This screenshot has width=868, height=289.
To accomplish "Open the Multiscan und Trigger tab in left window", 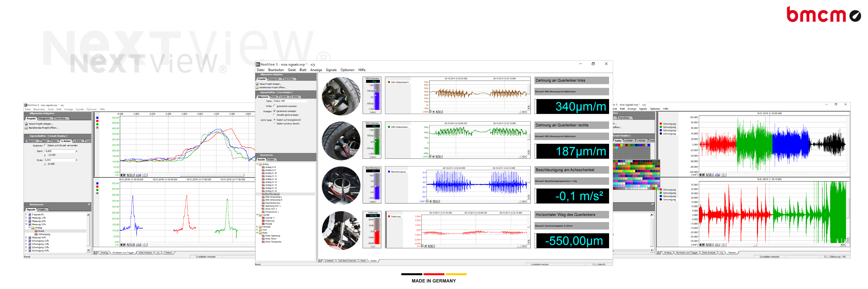I will click(x=123, y=253).
